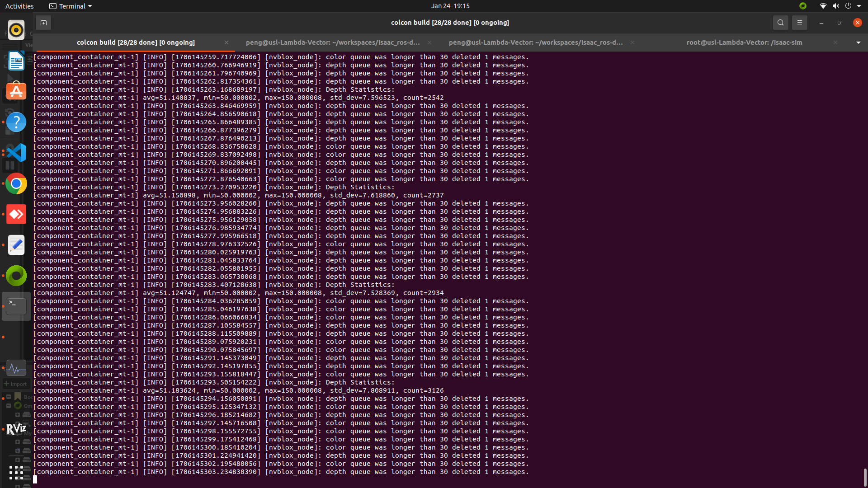
Task: Click the Show Applications grid icon
Action: pos(16,473)
